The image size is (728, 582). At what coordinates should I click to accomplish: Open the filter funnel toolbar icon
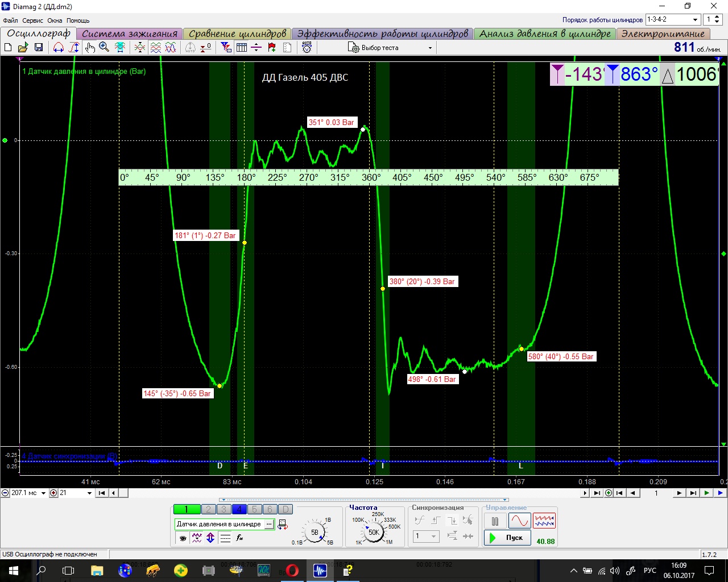[226, 47]
